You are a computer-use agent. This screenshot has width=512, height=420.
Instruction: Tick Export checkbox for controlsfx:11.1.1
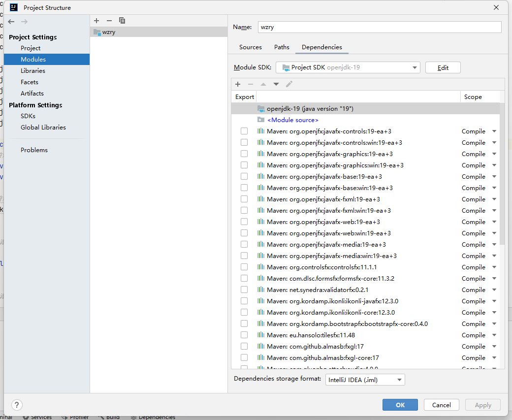(x=244, y=267)
